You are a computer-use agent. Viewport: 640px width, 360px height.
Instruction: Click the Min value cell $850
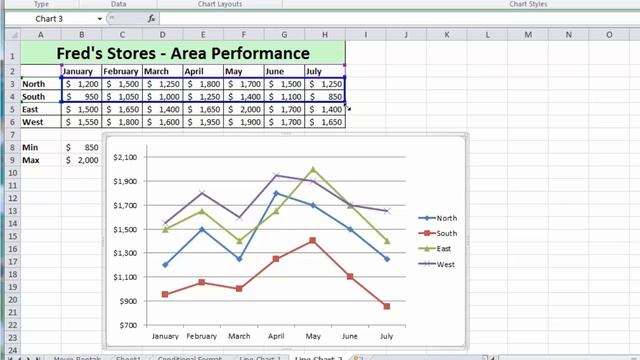click(x=82, y=147)
